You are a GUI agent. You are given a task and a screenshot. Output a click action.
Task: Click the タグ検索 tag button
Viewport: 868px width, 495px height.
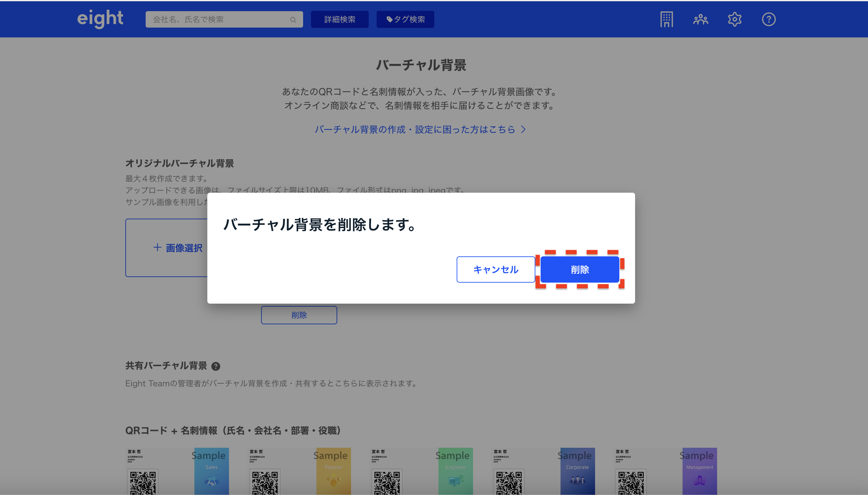point(405,19)
